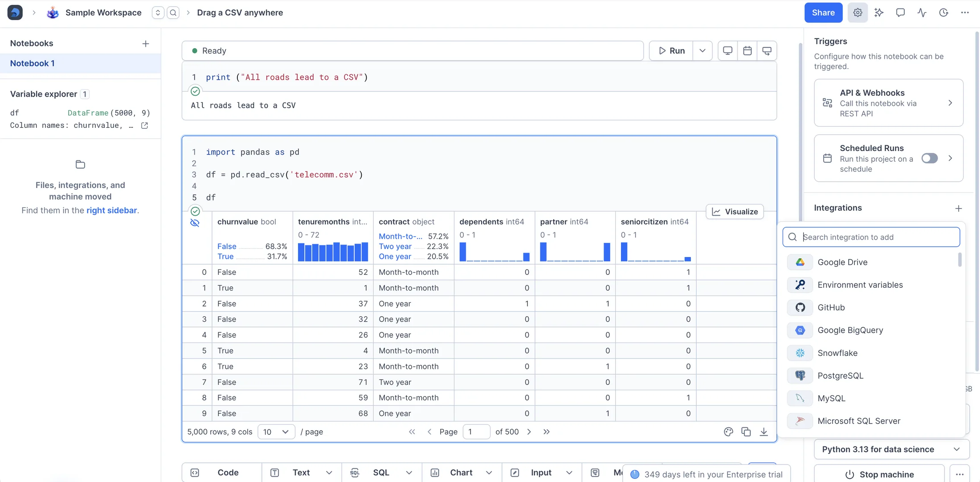Expand the SQL block dropdown arrow

[x=409, y=473]
